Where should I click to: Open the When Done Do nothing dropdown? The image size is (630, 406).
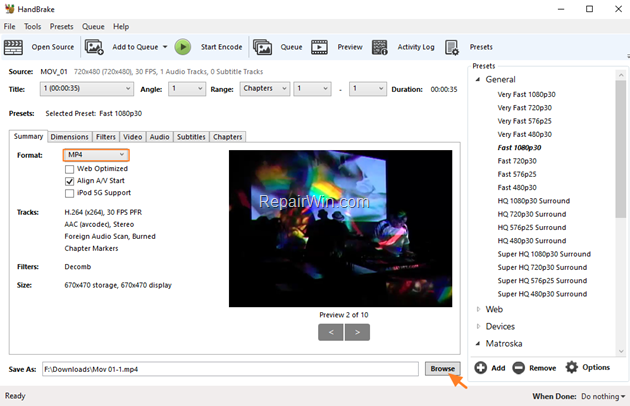pyautogui.click(x=603, y=396)
